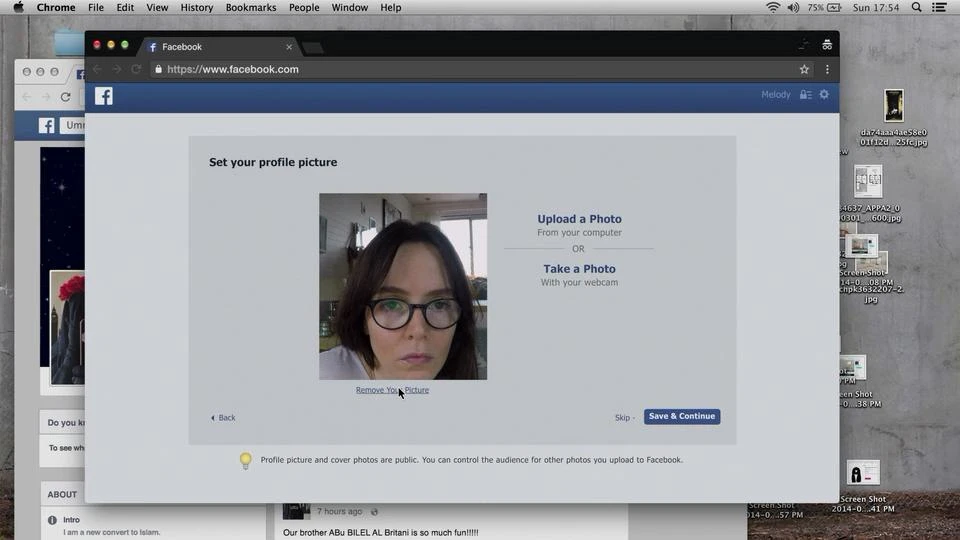The height and width of the screenshot is (540, 960).
Task: Open the Apple menu
Action: click(x=18, y=7)
